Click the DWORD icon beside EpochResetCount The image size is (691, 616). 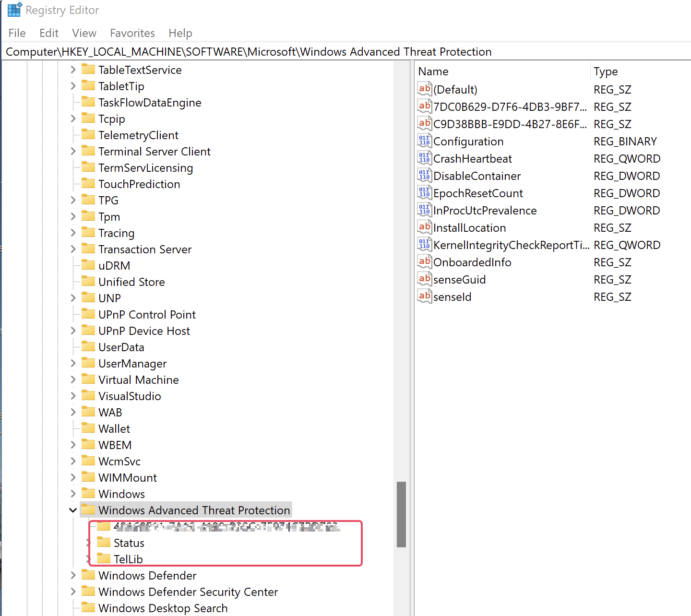(x=424, y=192)
